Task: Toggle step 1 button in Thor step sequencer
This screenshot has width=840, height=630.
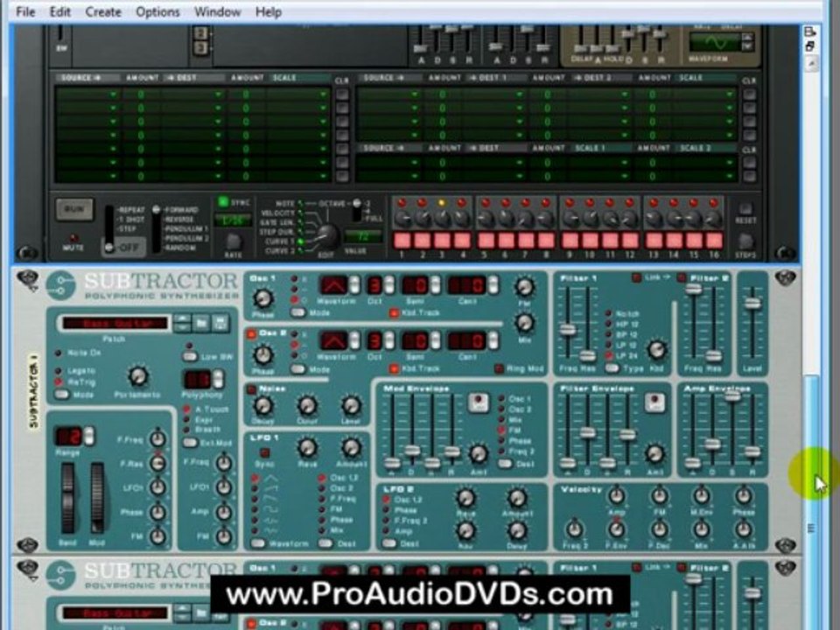Action: coord(402,241)
